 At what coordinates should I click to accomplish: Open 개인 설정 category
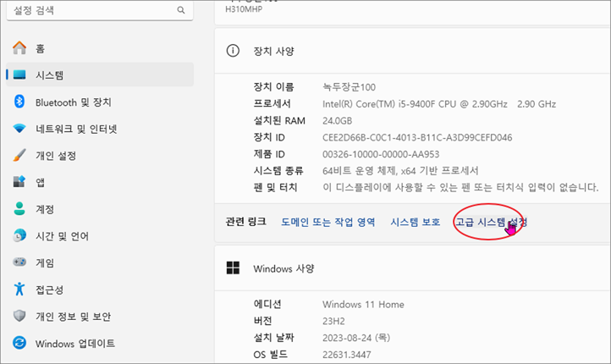(100, 156)
